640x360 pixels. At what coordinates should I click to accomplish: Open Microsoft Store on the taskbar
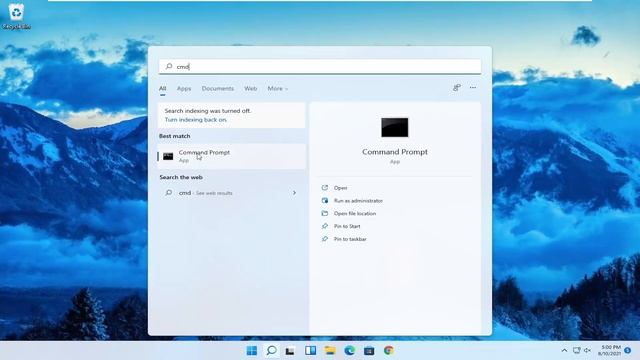pos(369,351)
